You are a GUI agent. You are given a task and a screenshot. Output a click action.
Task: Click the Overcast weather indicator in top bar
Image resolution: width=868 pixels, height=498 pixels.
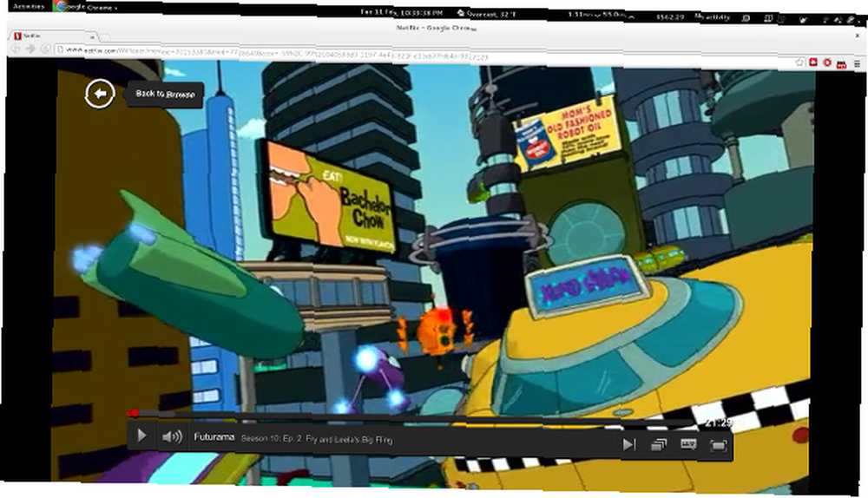coord(486,14)
